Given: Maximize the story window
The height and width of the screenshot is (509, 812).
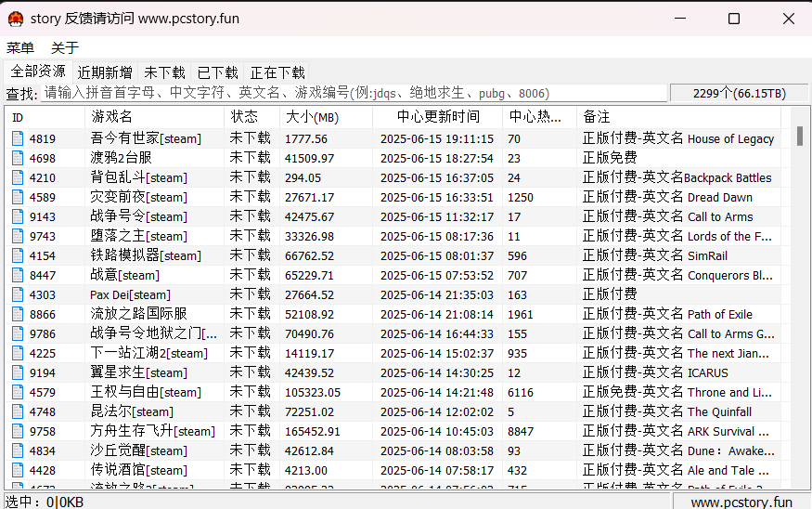Looking at the screenshot, I should coord(734,19).
